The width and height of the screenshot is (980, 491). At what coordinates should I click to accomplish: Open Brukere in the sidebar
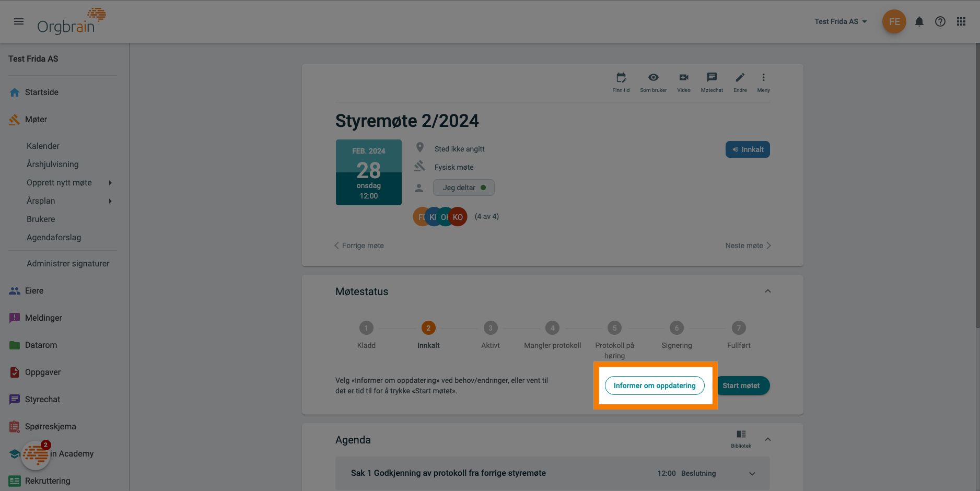41,219
